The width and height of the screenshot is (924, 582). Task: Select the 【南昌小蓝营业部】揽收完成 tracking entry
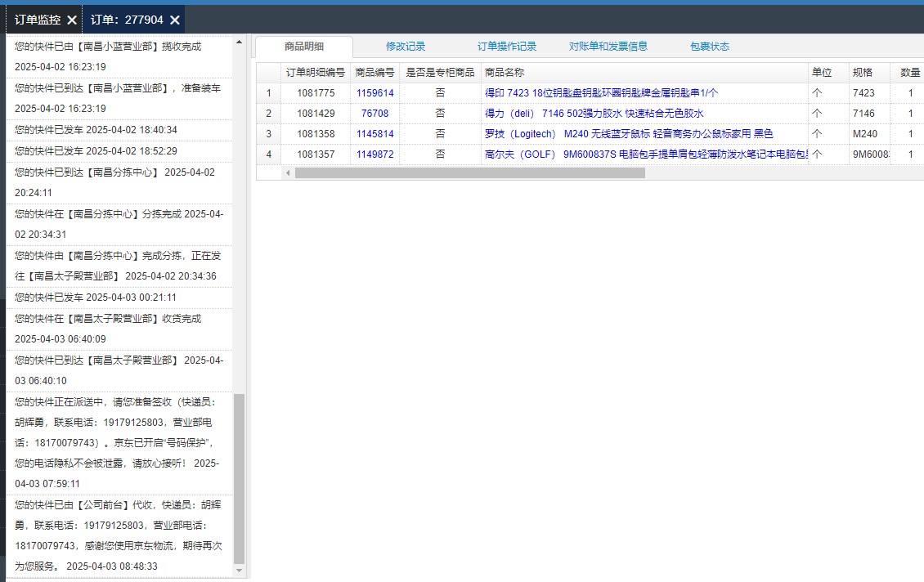tap(119, 56)
